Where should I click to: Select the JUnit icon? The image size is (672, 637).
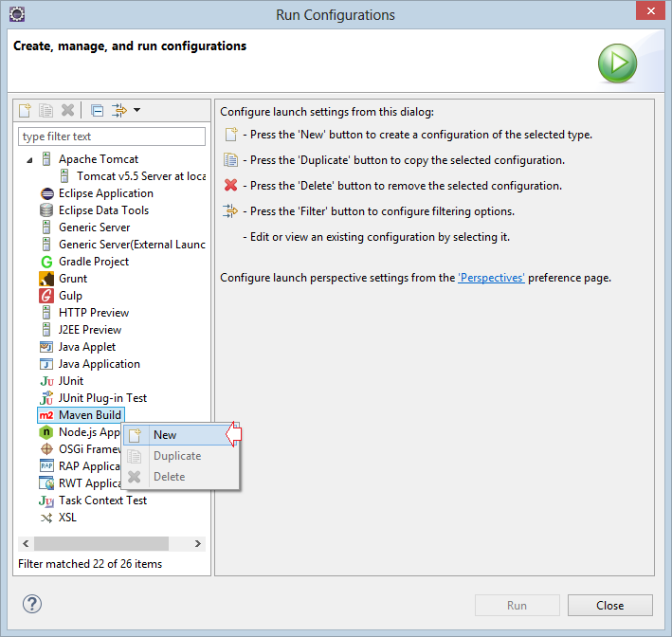[x=46, y=381]
